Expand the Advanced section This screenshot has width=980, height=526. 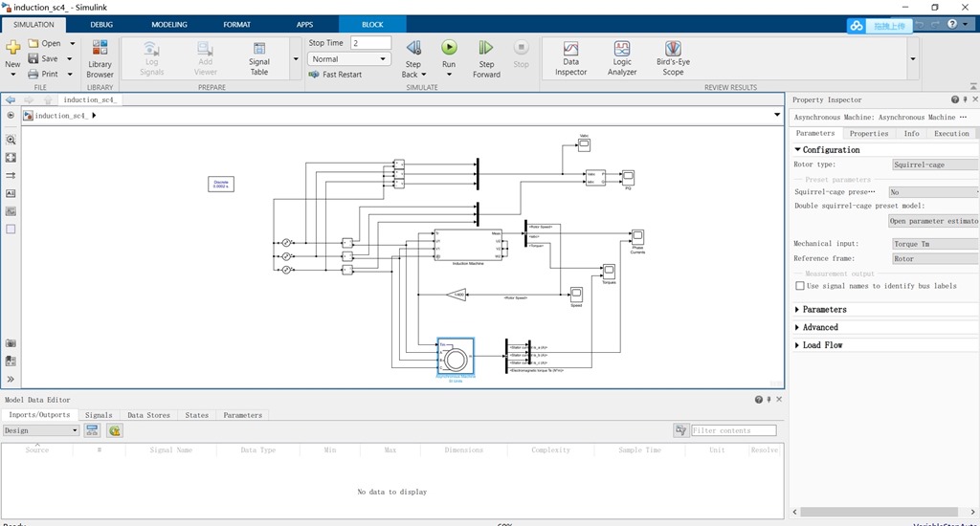pos(797,327)
